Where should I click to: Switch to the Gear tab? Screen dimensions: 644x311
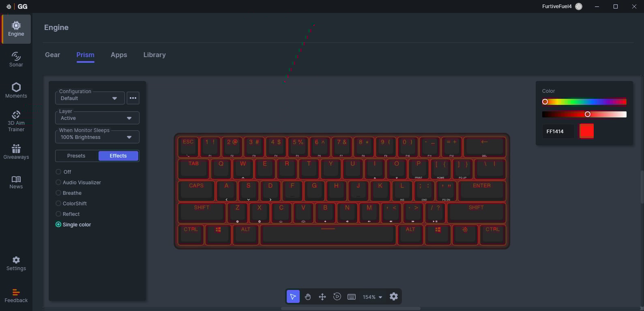pos(52,55)
